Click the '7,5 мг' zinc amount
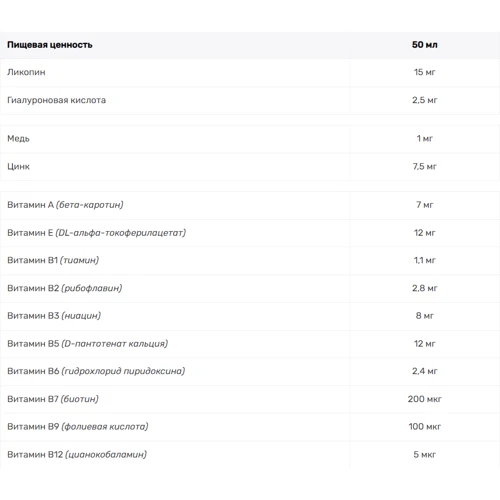 424,167
